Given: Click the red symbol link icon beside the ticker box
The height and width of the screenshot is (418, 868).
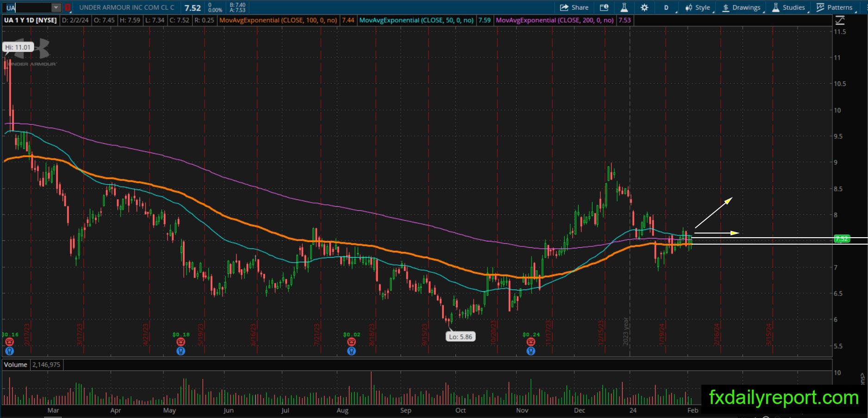Looking at the screenshot, I should pos(68,7).
